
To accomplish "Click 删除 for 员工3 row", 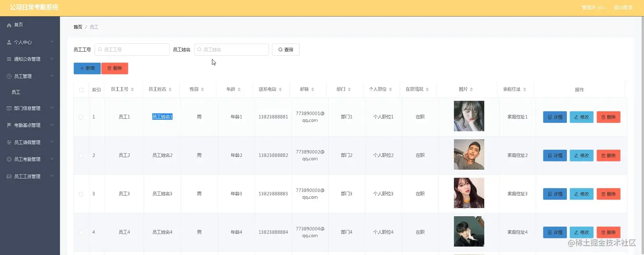I will tap(608, 194).
